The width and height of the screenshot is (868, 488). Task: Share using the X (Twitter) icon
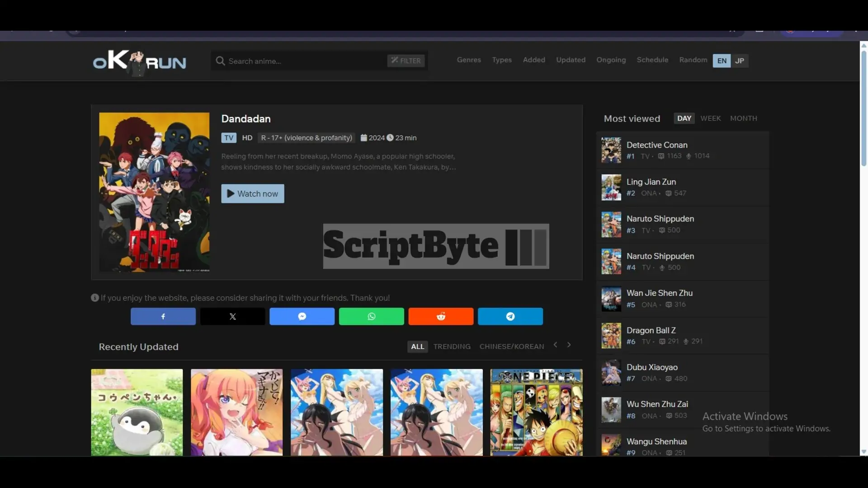232,316
